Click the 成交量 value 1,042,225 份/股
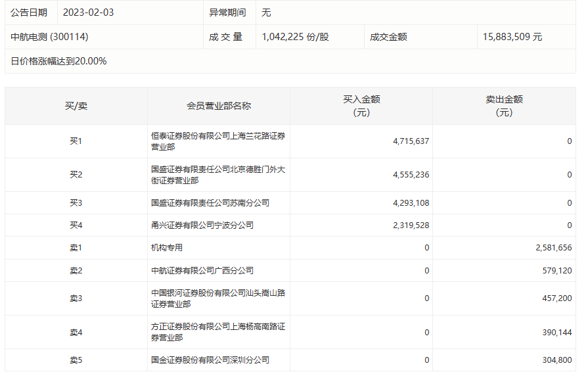 pyautogui.click(x=295, y=37)
